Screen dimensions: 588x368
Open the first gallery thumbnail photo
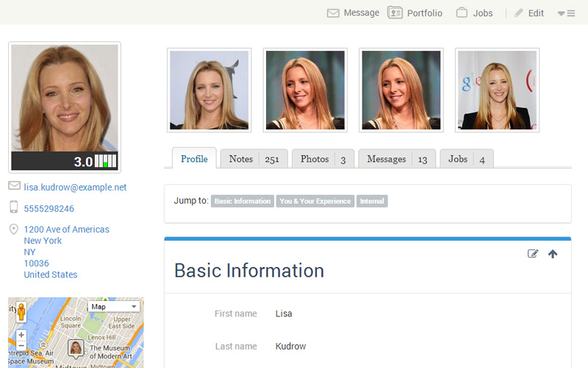click(x=209, y=90)
